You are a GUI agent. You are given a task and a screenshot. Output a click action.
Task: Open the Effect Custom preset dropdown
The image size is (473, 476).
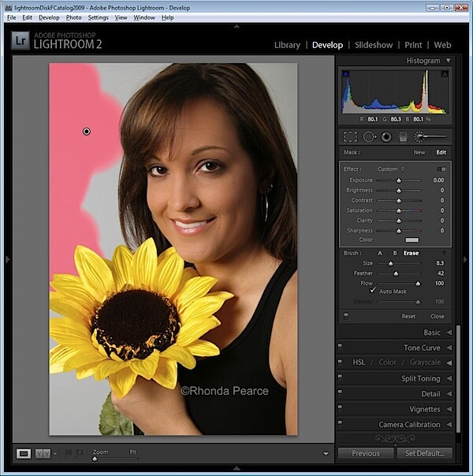pos(391,169)
